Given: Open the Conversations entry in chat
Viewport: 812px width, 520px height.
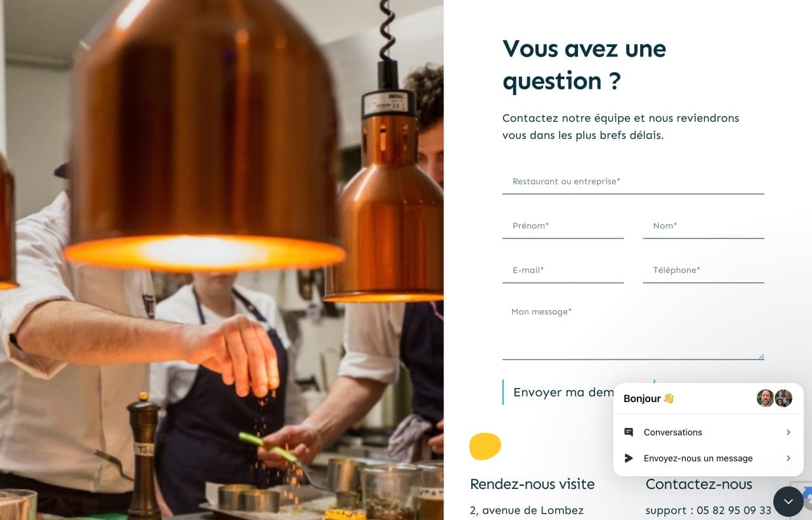Looking at the screenshot, I should (x=708, y=432).
